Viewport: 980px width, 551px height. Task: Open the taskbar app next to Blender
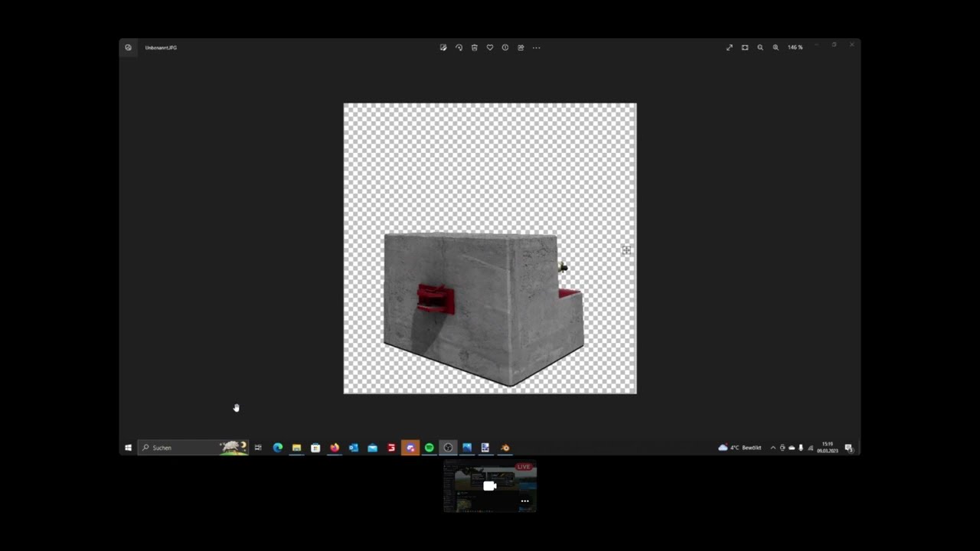[485, 448]
